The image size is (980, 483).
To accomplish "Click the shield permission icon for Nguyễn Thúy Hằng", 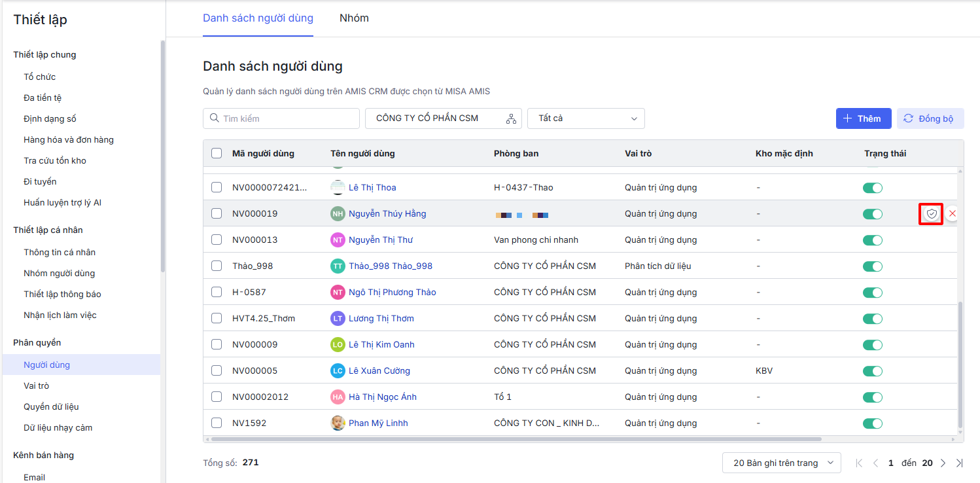I will [932, 214].
